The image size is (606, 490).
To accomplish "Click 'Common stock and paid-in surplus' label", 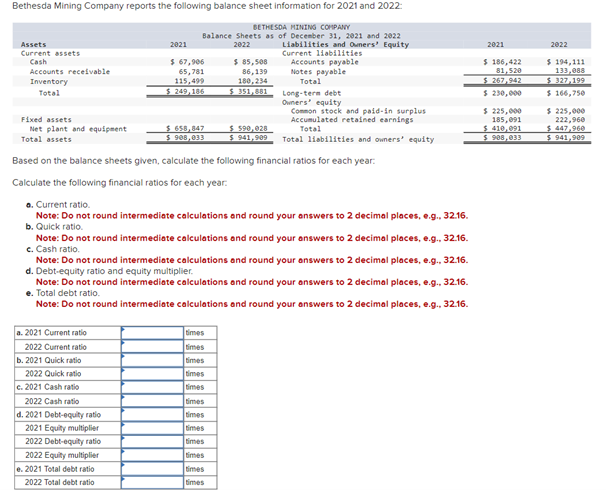I will coord(358,111).
